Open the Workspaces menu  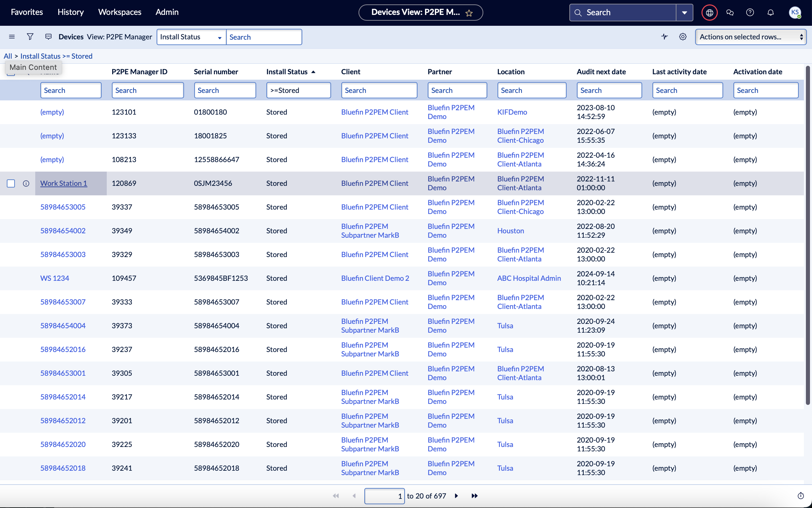click(120, 12)
